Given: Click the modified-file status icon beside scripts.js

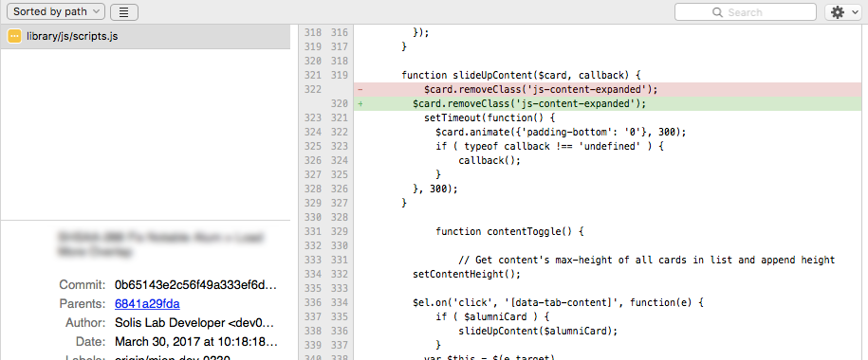Looking at the screenshot, I should tap(14, 37).
